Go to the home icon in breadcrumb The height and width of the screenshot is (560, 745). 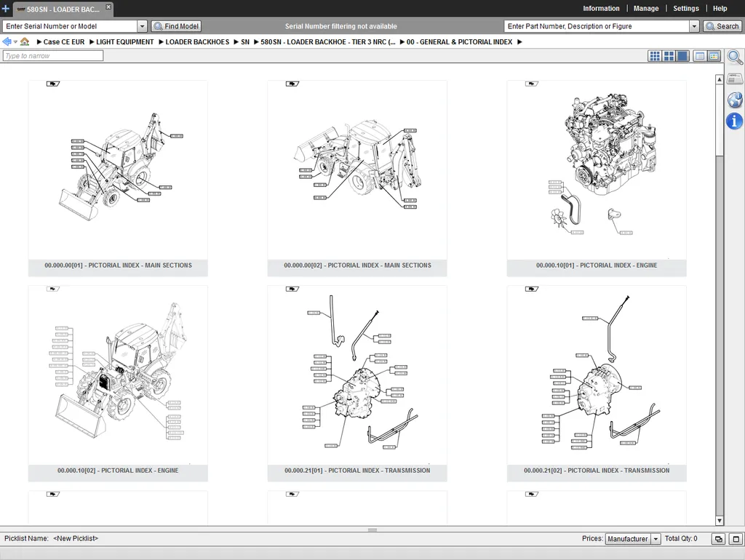[x=25, y=41]
